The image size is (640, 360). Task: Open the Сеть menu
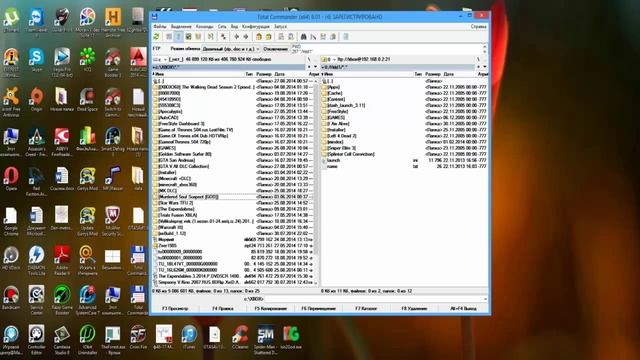pos(222,27)
